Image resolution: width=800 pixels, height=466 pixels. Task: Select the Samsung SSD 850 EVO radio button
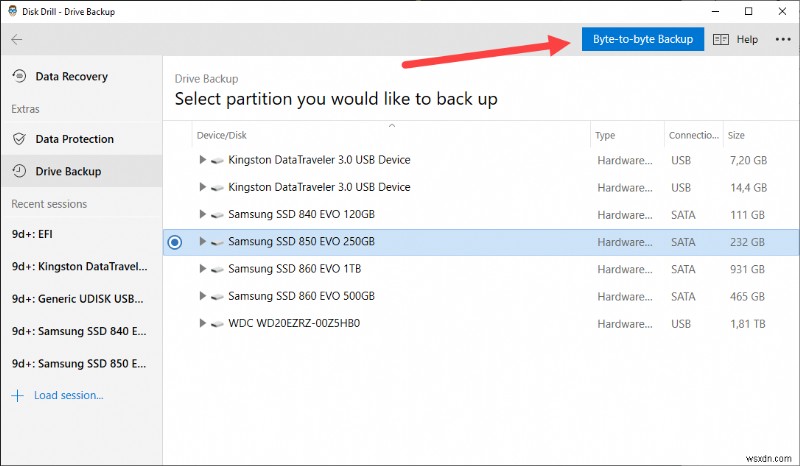pos(175,242)
